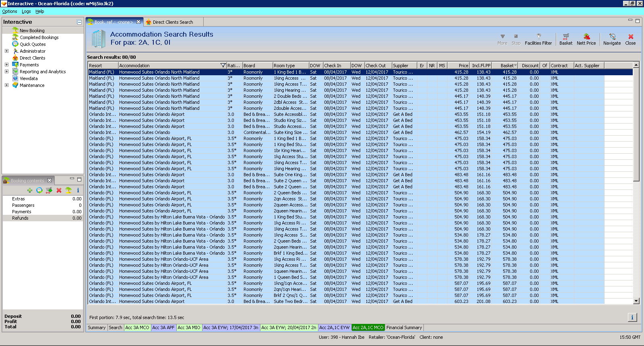Open the Acc 3A MCO tab

pyautogui.click(x=137, y=327)
